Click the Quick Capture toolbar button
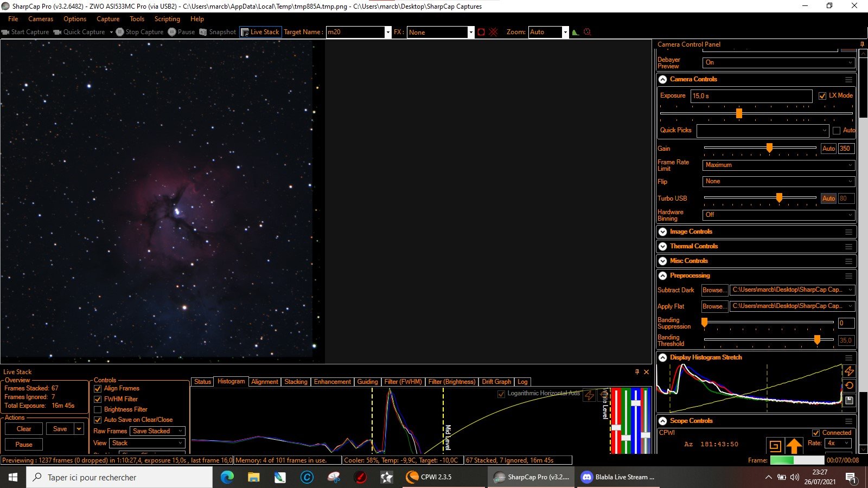Image resolution: width=868 pixels, height=488 pixels. pos(79,32)
